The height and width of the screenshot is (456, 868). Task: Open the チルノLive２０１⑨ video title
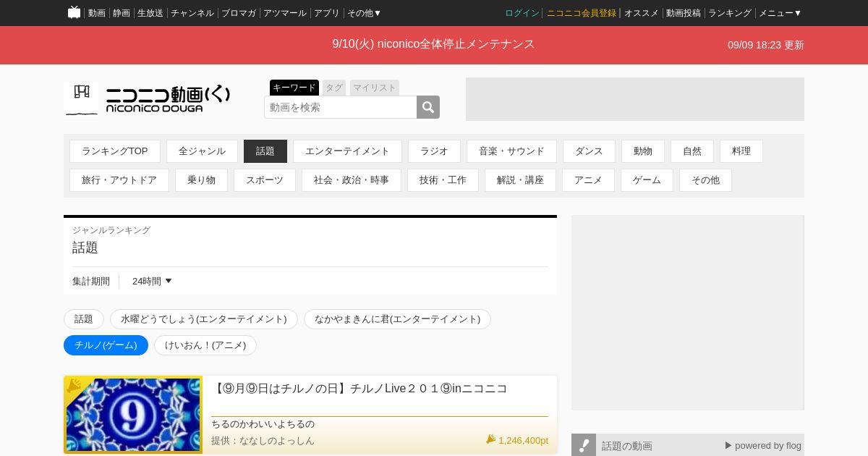(x=359, y=389)
